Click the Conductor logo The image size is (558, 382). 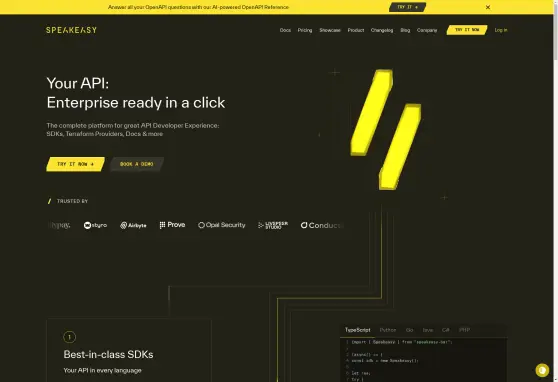(322, 225)
